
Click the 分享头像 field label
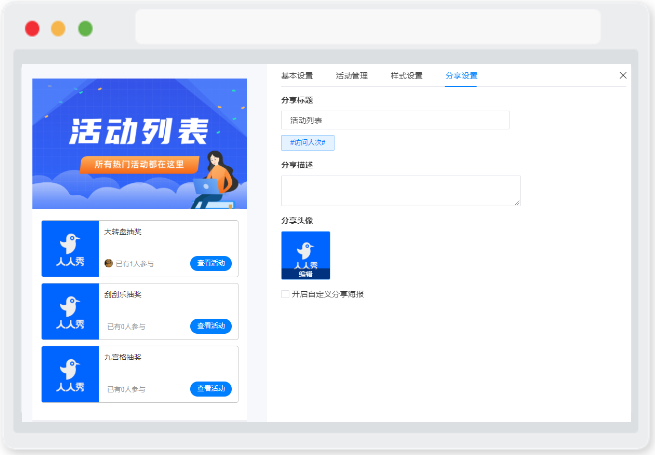click(x=297, y=221)
